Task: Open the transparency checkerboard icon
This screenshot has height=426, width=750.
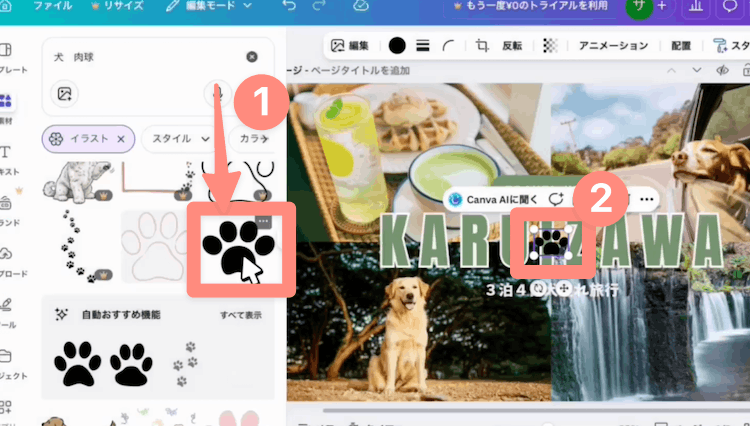Action: [551, 45]
